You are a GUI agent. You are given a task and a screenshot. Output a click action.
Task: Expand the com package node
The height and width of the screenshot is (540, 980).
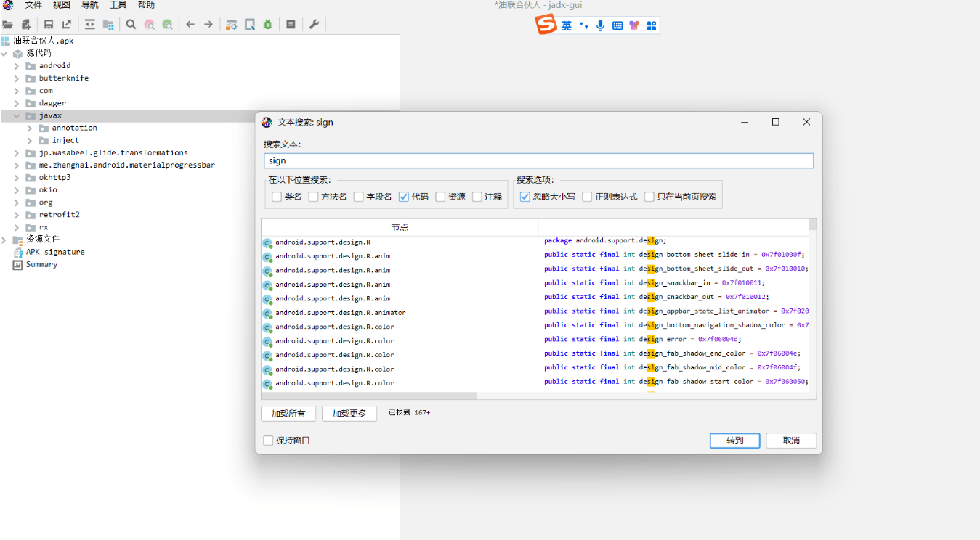16,90
